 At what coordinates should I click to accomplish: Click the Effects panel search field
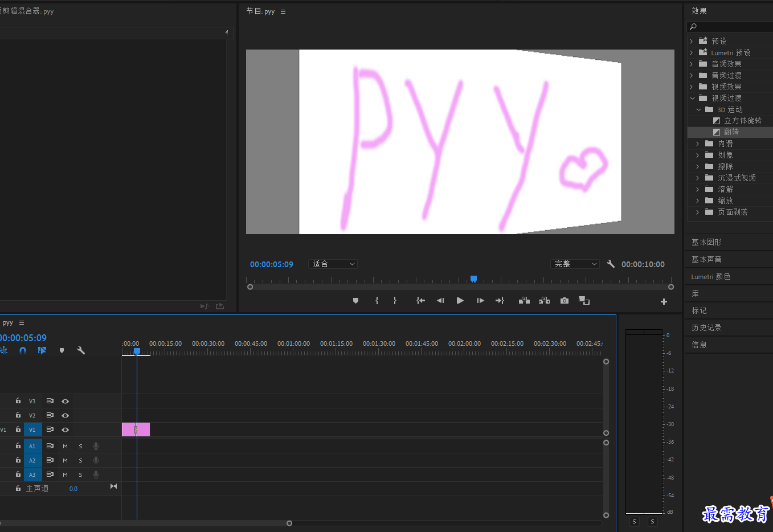point(730,27)
